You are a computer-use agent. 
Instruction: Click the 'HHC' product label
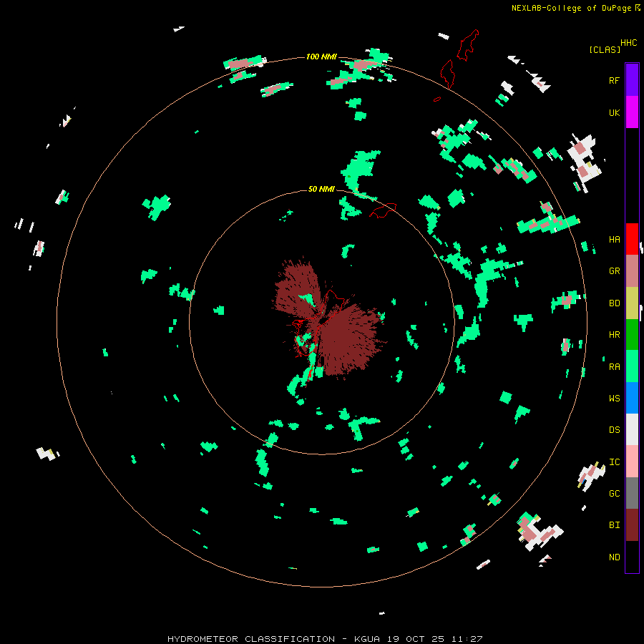(x=628, y=43)
